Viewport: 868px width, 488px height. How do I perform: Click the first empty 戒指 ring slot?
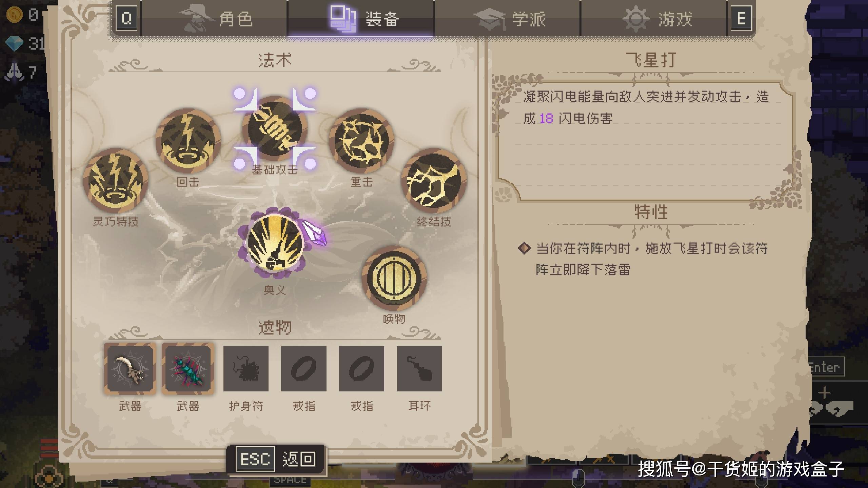coord(304,369)
